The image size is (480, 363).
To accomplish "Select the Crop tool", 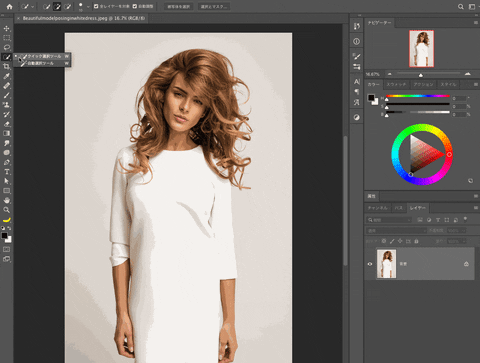I will click(x=7, y=66).
